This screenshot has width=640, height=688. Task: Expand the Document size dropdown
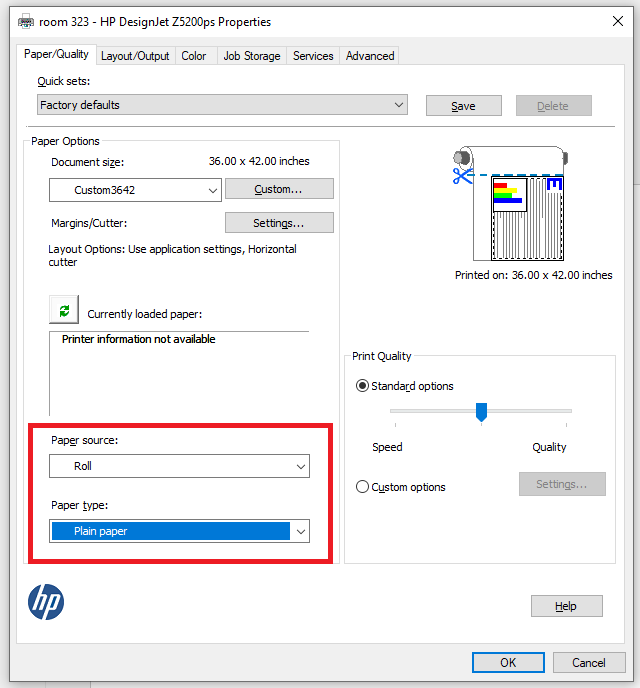point(134,190)
